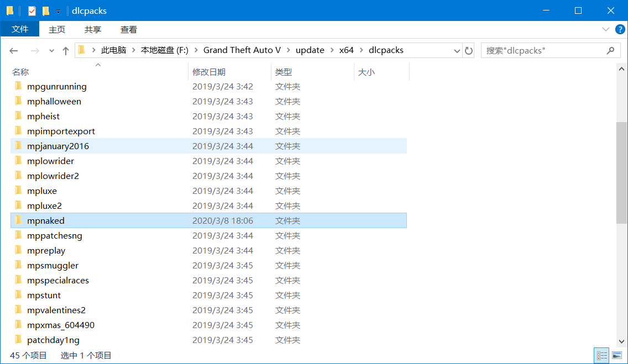Click the scroll down arrow

tap(621, 341)
